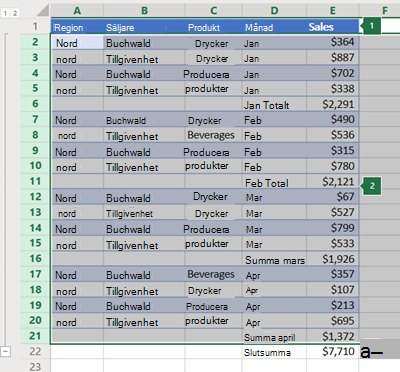Viewport: 400px width, 372px height.
Task: Select row 22 header
Action: [35, 351]
